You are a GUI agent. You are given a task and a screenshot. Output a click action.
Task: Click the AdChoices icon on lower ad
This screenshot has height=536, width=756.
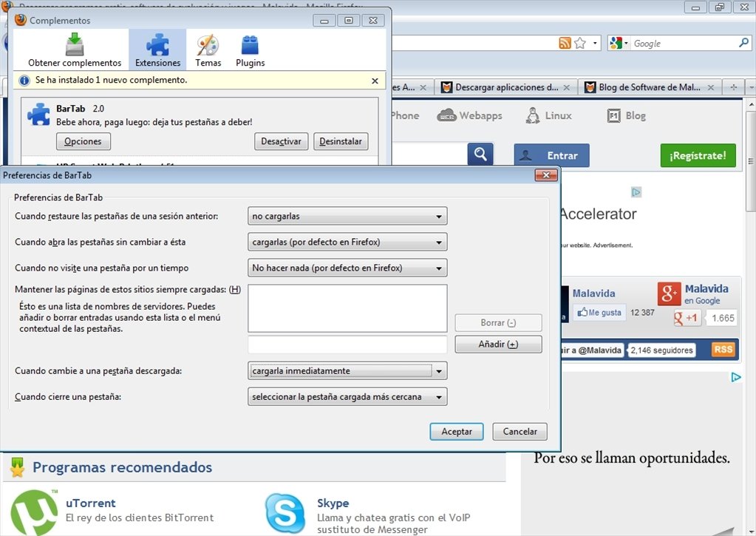point(735,377)
